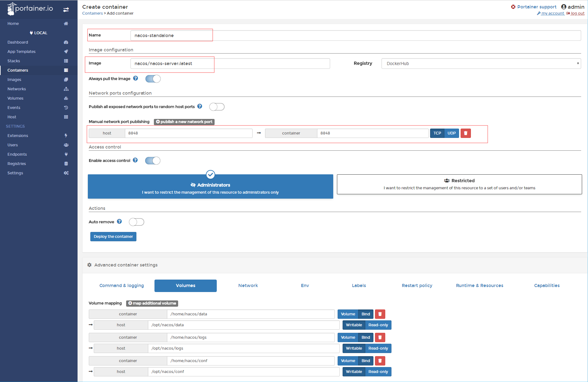The height and width of the screenshot is (382, 588).
Task: Set /home/nacos/logs mapping to Volume
Action: 348,337
